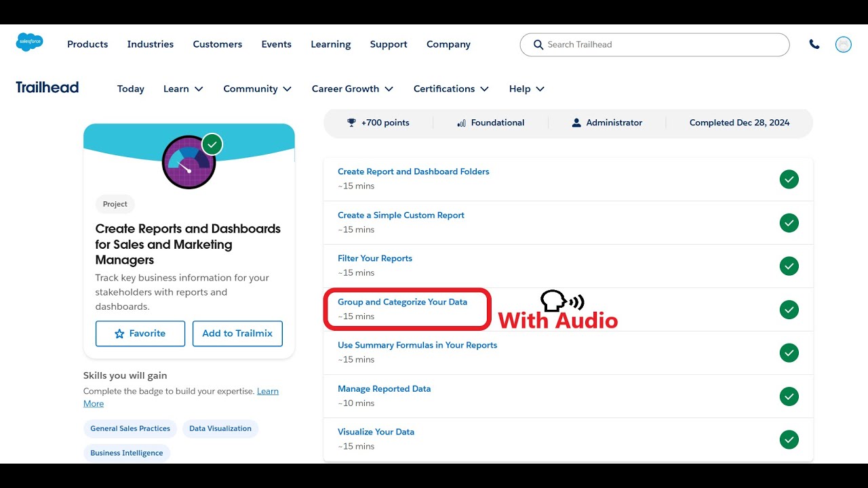
Task: Click the green checkmark beside Manage Reported Data
Action: [x=789, y=396]
